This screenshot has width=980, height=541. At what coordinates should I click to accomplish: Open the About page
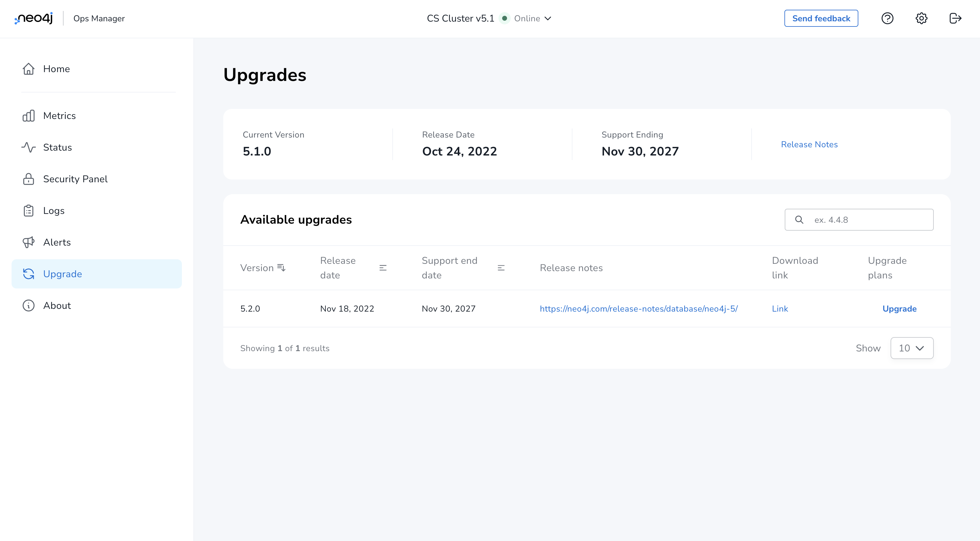click(97, 305)
